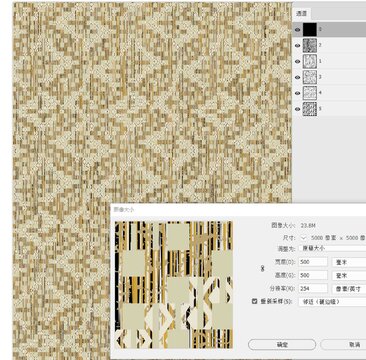Toggle the eye icon for channel 3
Viewport: 366px width, 360px height.
(298, 77)
